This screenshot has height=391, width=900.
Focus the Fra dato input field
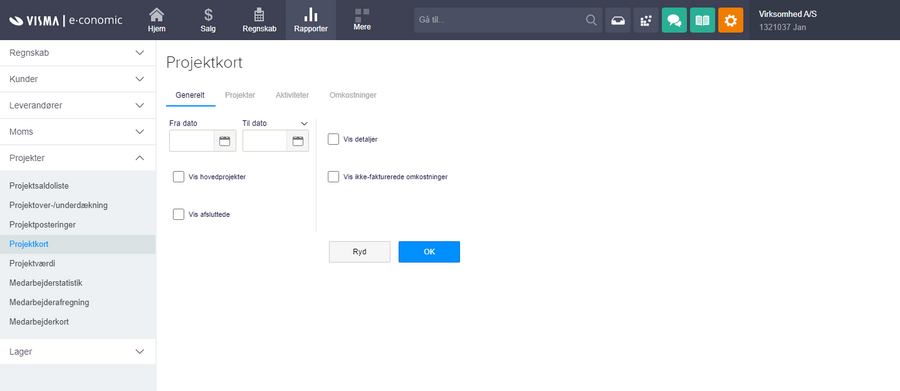(x=192, y=141)
